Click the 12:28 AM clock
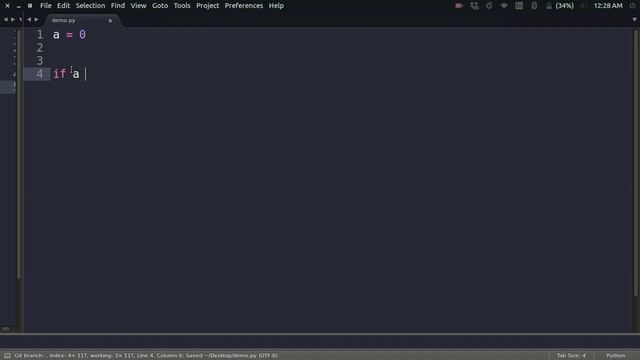The width and height of the screenshot is (640, 360). pos(608,6)
